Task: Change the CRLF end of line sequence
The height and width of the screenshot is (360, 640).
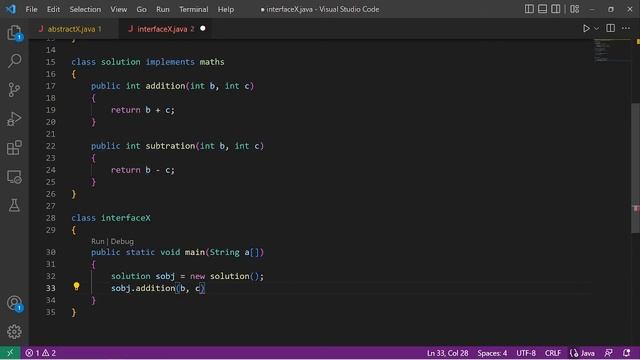Action: (x=553, y=353)
